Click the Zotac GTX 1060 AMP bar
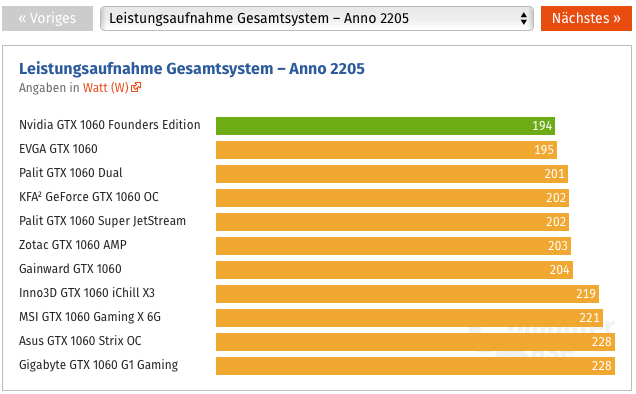636x394 pixels. [393, 245]
